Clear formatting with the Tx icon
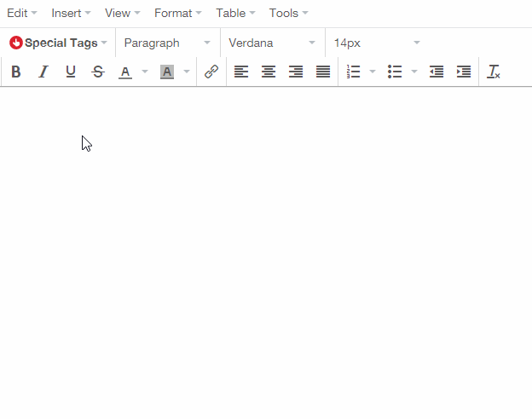This screenshot has width=532, height=419. pyautogui.click(x=494, y=72)
